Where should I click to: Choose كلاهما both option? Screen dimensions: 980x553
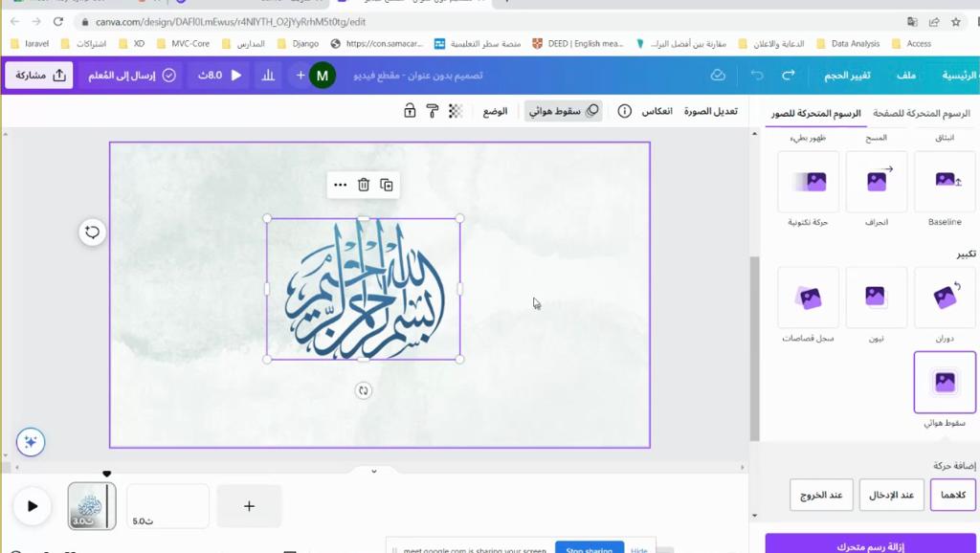point(953,495)
